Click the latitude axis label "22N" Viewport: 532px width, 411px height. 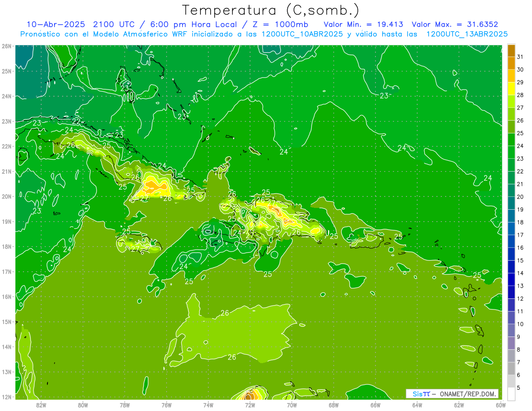[x=7, y=146]
